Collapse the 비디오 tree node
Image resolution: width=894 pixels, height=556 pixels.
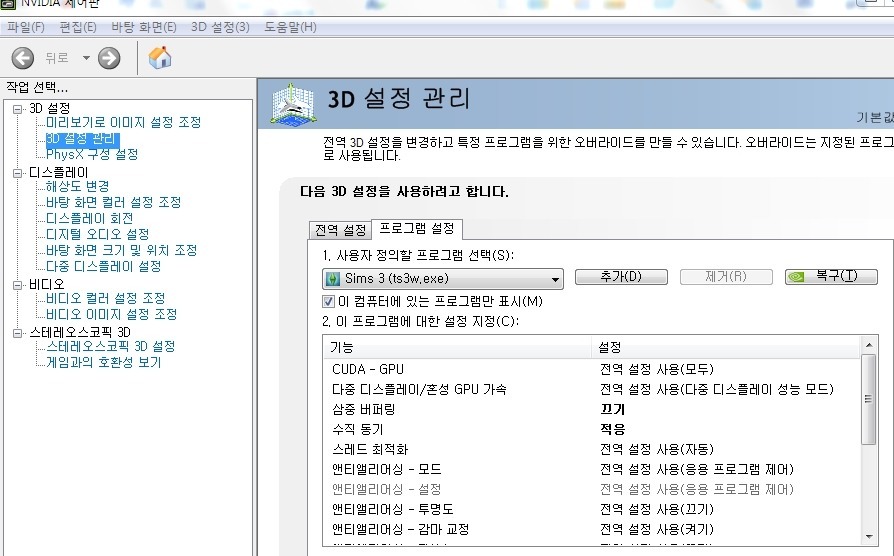click(18, 285)
